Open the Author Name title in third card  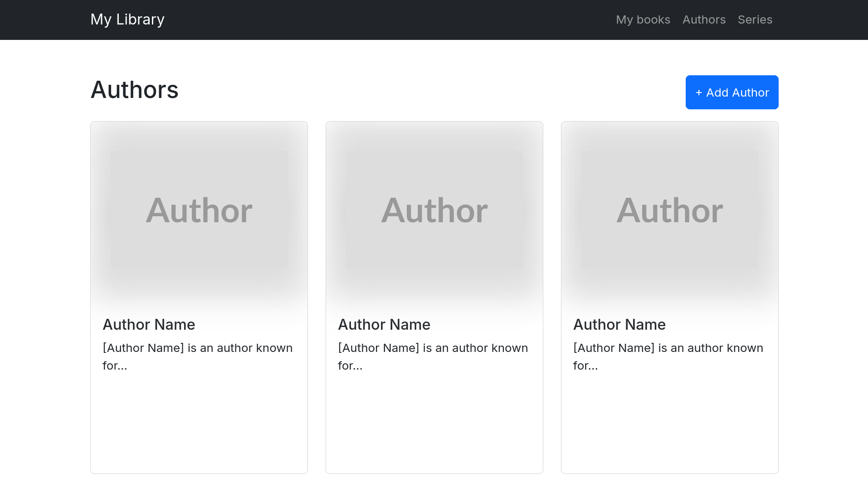[x=619, y=324]
